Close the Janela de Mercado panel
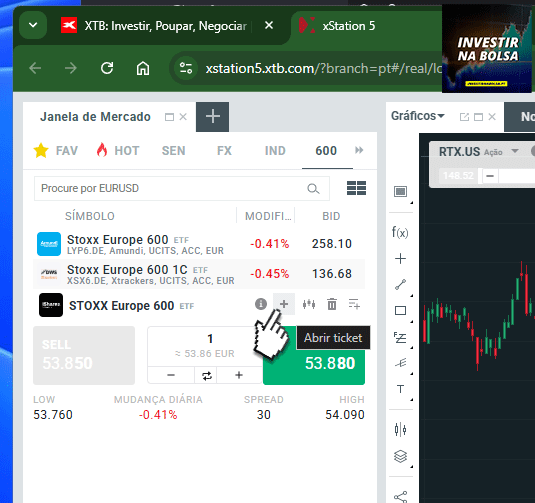This screenshot has width=535, height=503. pyautogui.click(x=183, y=117)
